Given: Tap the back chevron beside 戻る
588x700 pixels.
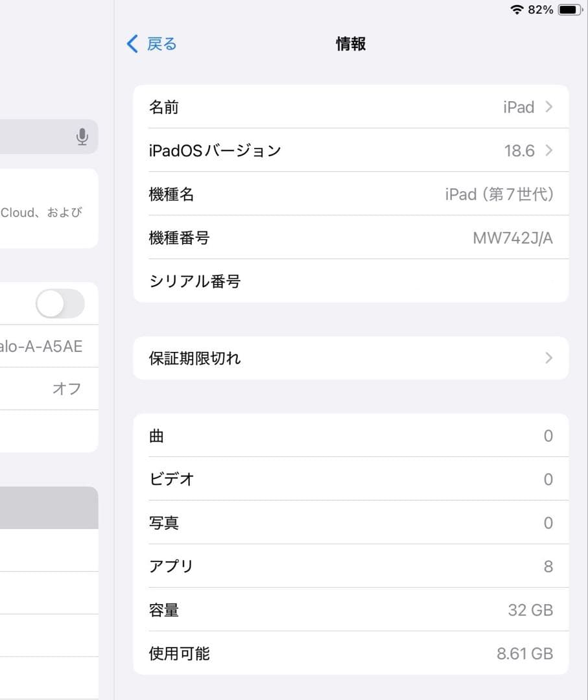Looking at the screenshot, I should [x=132, y=43].
